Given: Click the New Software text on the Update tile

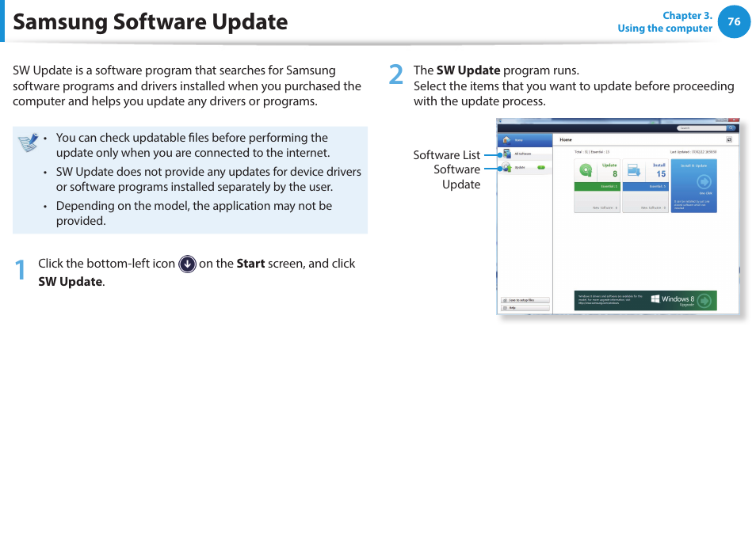Looking at the screenshot, I should point(605,208).
